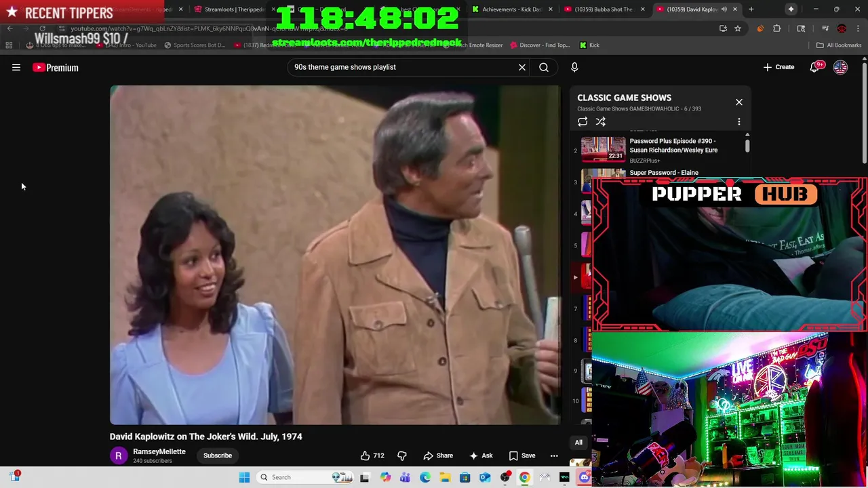This screenshot has width=868, height=488.
Task: Click the playlist panel scrollbar
Action: click(747, 145)
